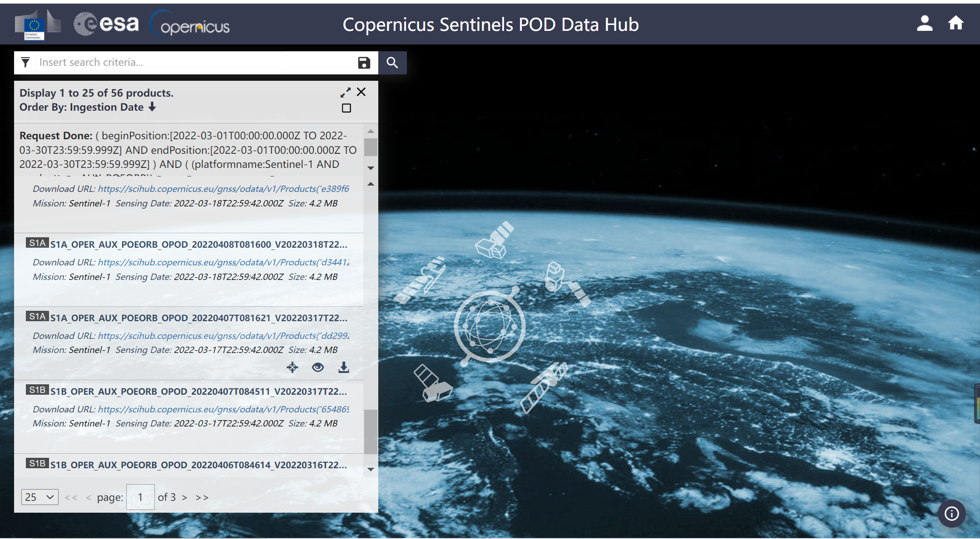Locate product on map using crosshair icon

tap(292, 367)
